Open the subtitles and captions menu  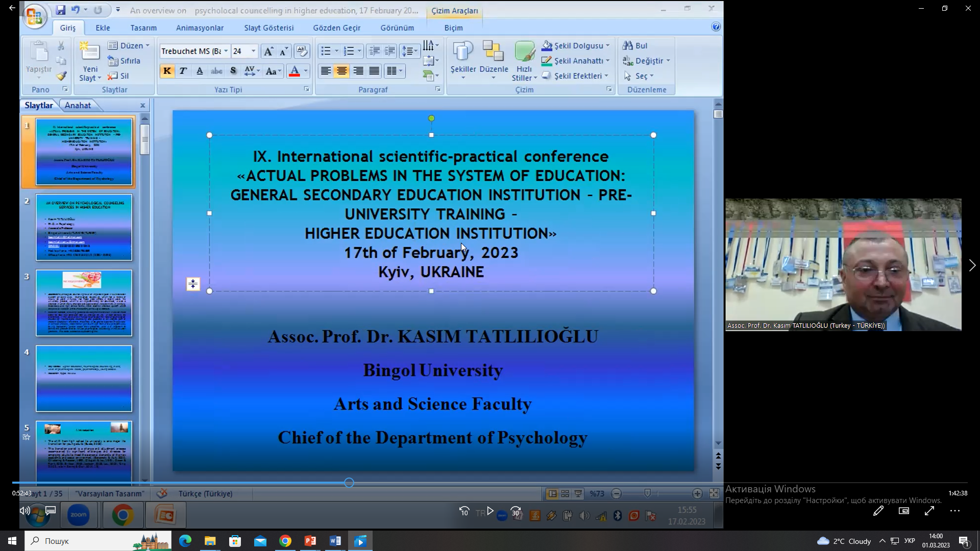tap(51, 511)
